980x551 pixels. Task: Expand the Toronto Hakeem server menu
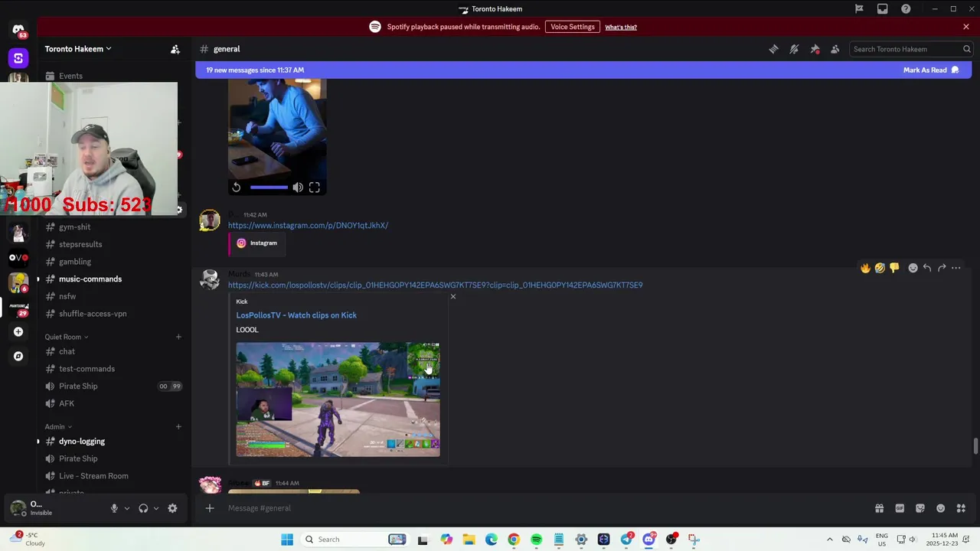click(x=77, y=49)
